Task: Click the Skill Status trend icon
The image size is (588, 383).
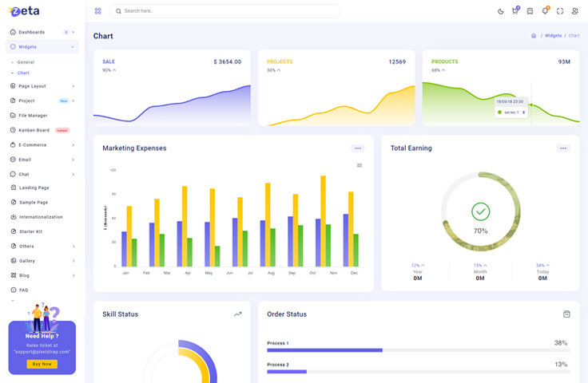Action: (x=238, y=314)
